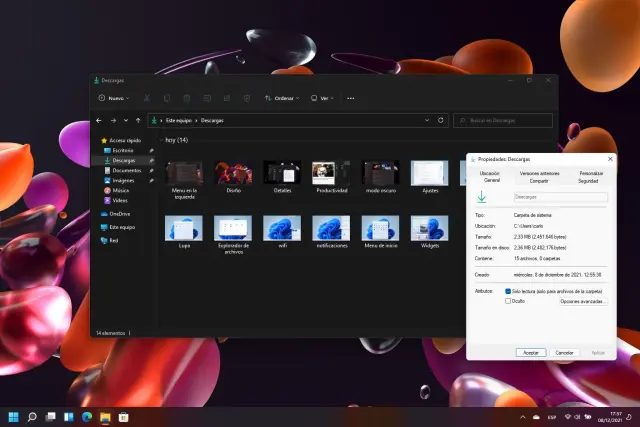Click the Opciones avanzadas button
The width and height of the screenshot is (640, 427).
point(582,300)
